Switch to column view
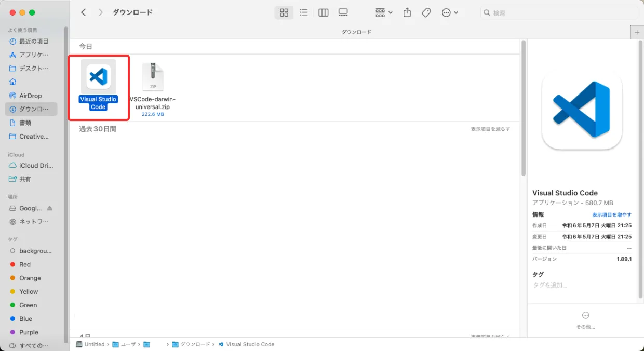This screenshot has height=351, width=644. (324, 12)
